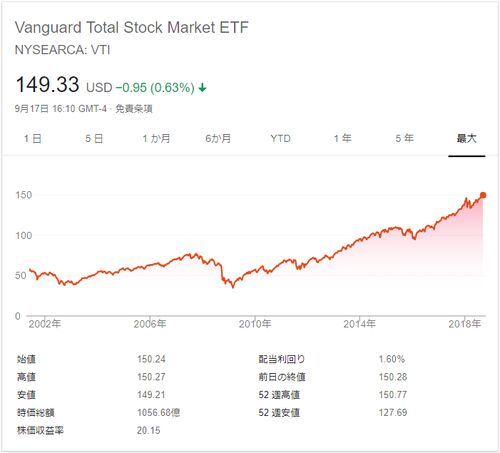Click the 配当利回り label

pos(282,359)
